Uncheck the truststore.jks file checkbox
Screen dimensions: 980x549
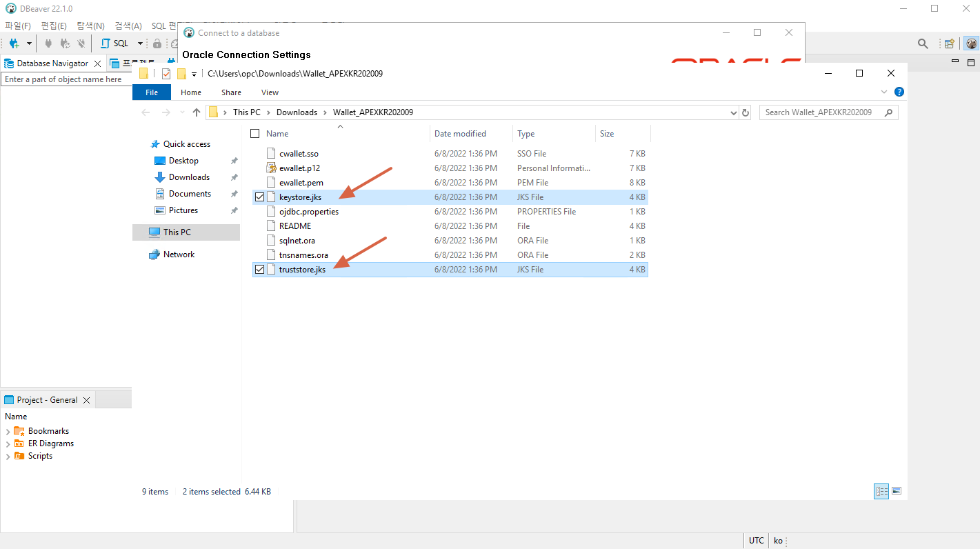pyautogui.click(x=259, y=270)
